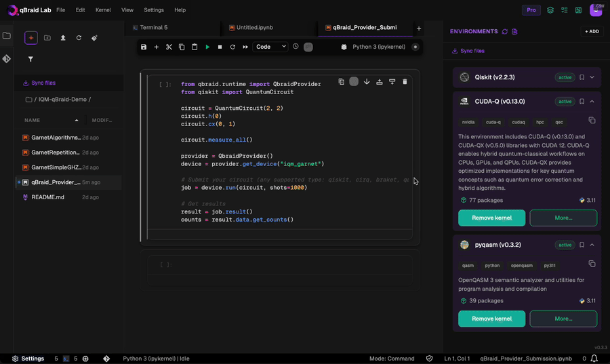Click the debugger bug icon
Image resolution: width=610 pixels, height=364 pixels.
pos(344,47)
